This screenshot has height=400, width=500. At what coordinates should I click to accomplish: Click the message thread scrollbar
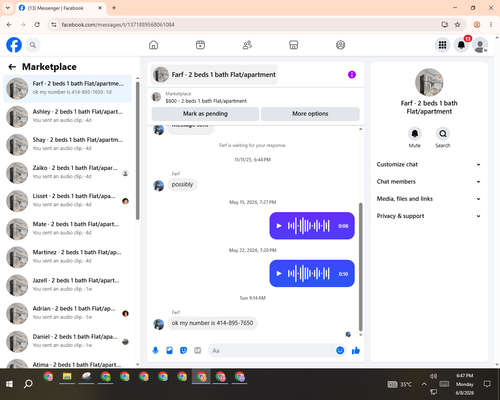360,267
